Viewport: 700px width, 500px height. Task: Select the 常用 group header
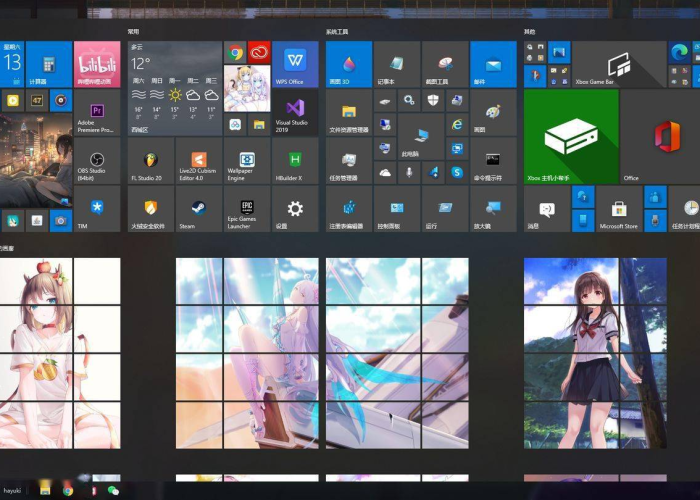[x=133, y=32]
